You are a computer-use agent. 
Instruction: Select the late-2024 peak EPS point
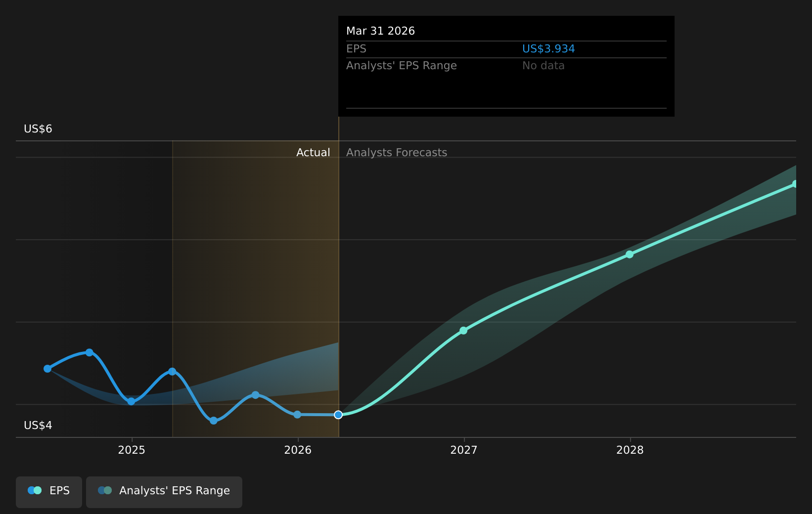pyautogui.click(x=90, y=352)
